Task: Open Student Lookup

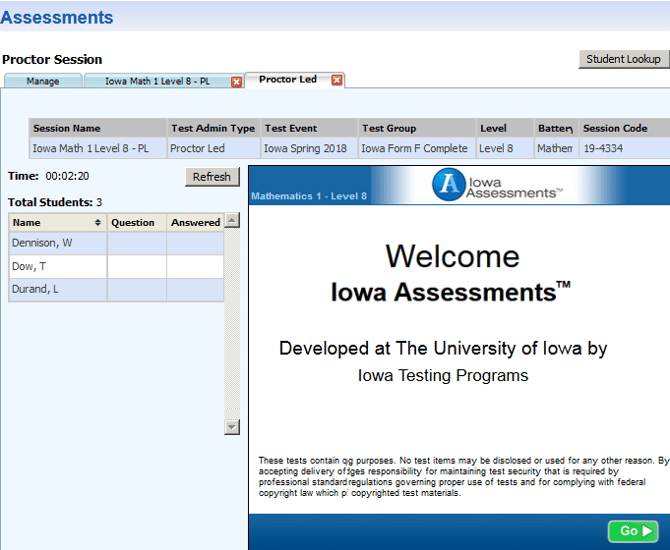Action: click(623, 59)
